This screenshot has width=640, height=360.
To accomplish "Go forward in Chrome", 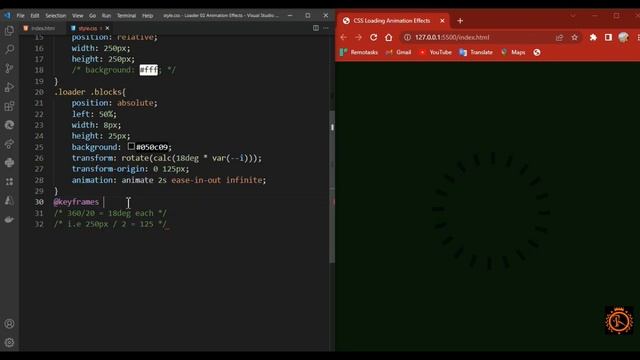I will 358,38.
